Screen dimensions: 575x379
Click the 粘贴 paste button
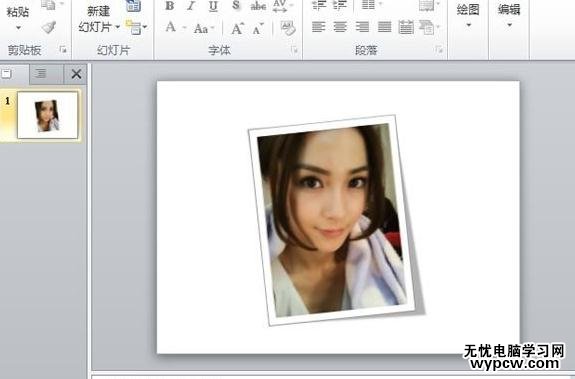coord(18,12)
